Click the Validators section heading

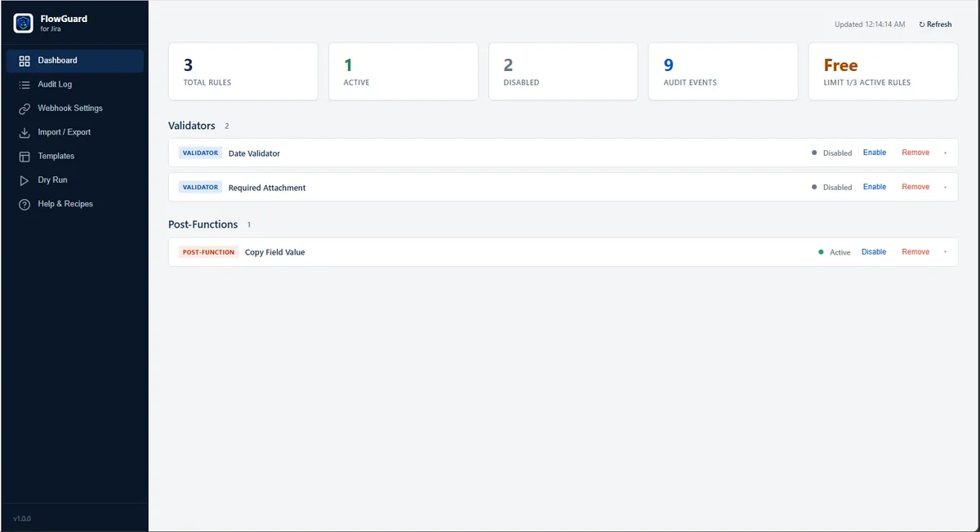[192, 126]
